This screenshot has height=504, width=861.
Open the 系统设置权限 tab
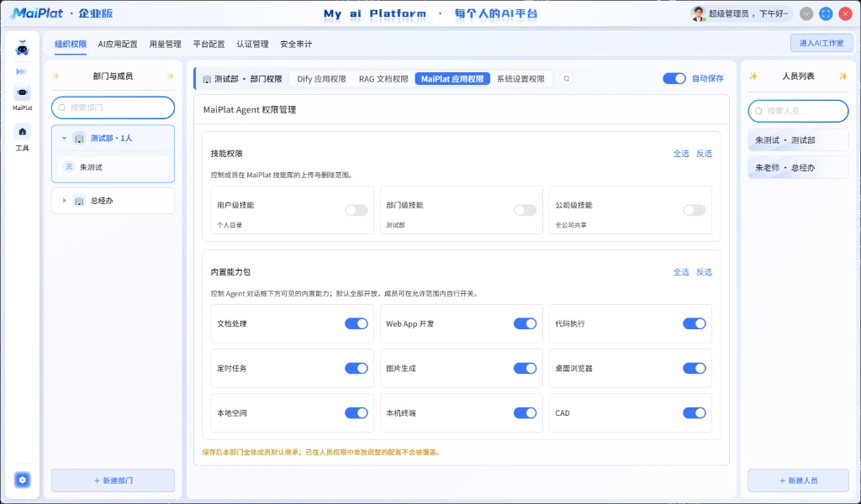pyautogui.click(x=520, y=79)
